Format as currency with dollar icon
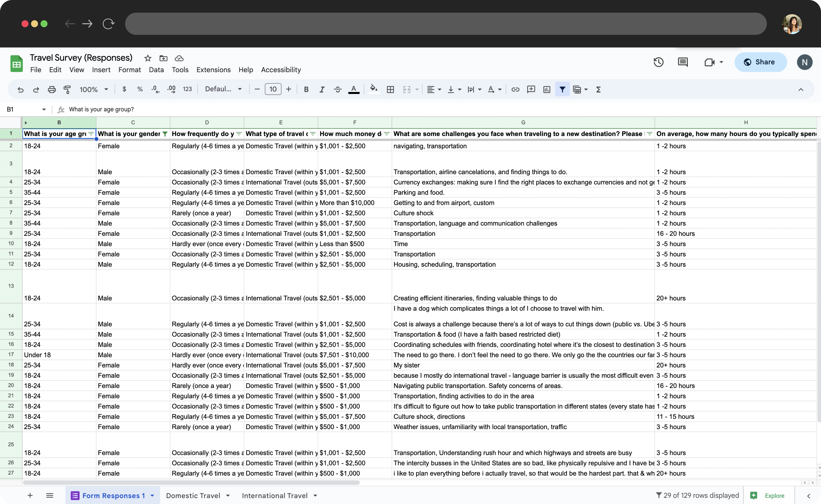Viewport: 821px width, 504px height. [124, 89]
